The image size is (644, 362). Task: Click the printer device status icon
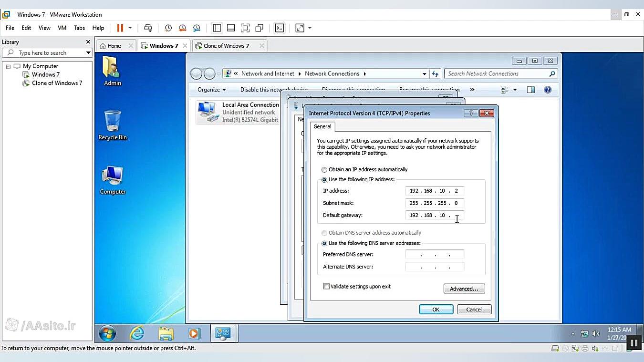585,349
